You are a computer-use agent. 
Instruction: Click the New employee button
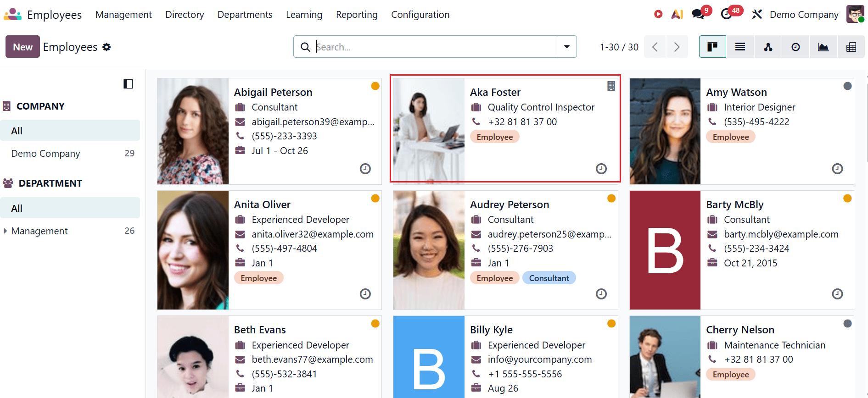[22, 47]
